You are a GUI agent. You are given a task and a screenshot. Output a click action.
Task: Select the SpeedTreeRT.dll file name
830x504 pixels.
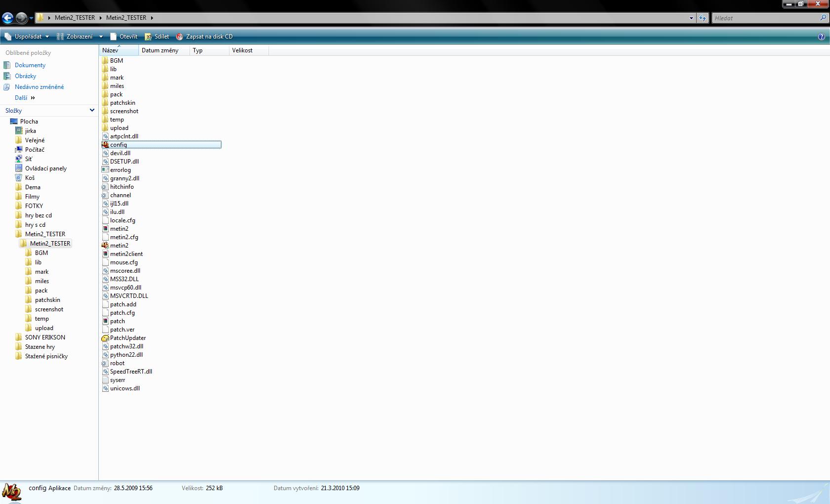click(x=131, y=372)
